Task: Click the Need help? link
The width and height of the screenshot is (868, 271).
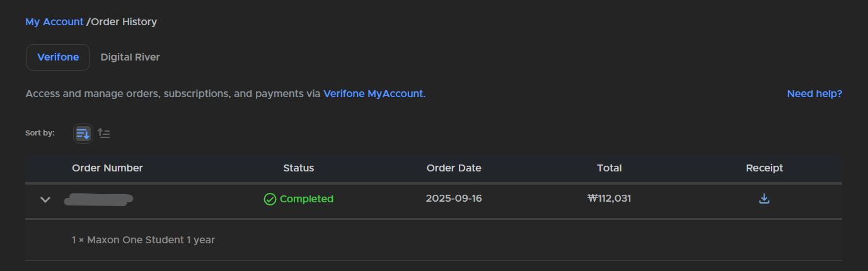Action: point(814,94)
